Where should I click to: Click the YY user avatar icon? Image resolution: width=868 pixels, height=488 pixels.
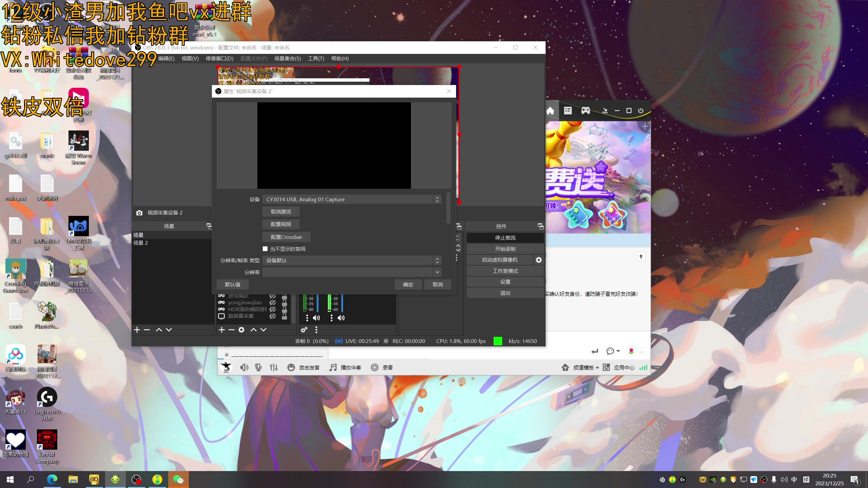pyautogui.click(x=226, y=367)
